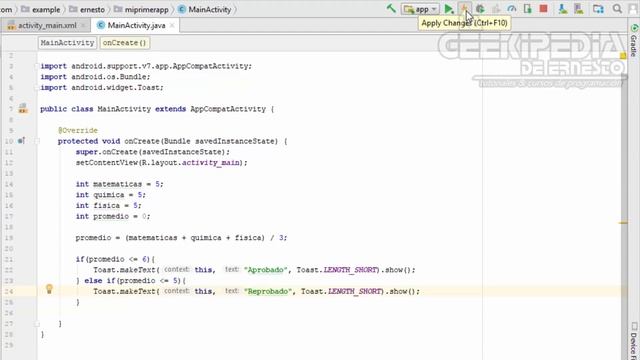Click the text "Aprobado" string literal

(266, 270)
